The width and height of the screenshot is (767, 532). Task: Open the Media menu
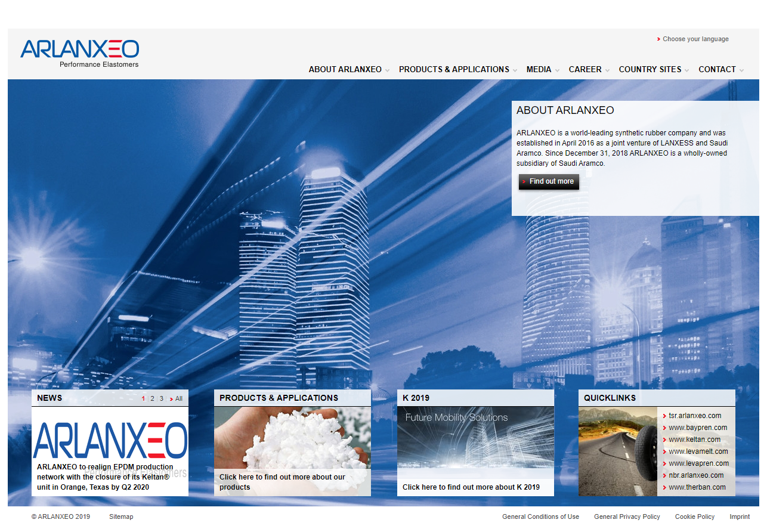(x=539, y=69)
